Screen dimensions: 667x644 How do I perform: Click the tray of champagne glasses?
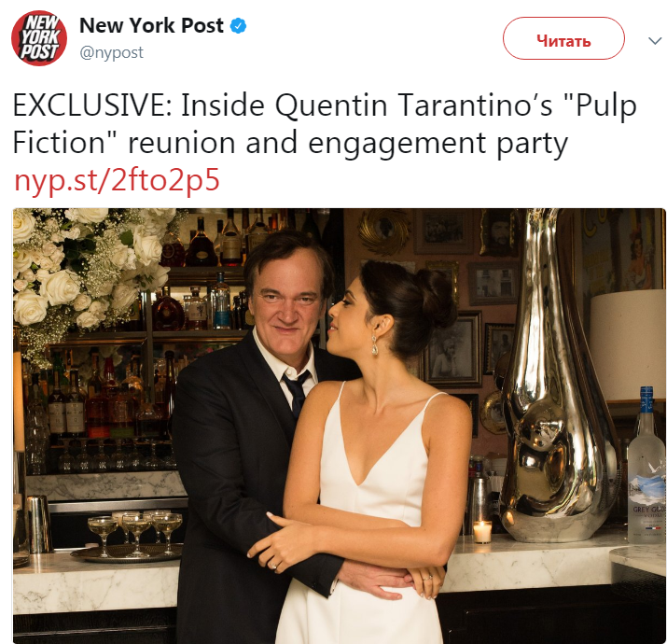pyautogui.click(x=130, y=539)
